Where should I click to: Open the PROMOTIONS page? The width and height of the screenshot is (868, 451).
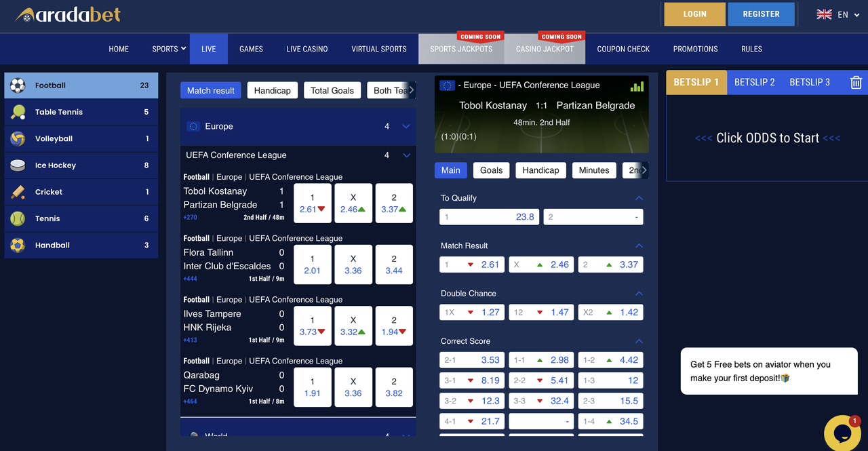tap(695, 49)
